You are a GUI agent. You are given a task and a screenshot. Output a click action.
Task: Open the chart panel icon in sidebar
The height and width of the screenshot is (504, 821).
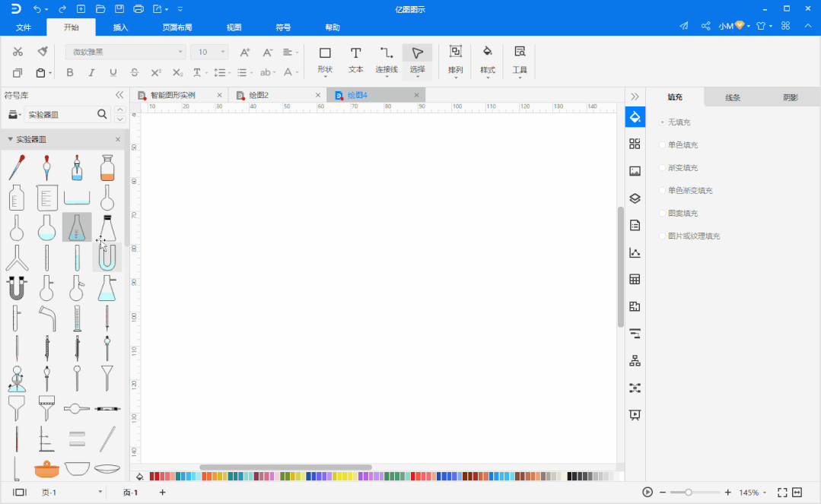coord(635,253)
